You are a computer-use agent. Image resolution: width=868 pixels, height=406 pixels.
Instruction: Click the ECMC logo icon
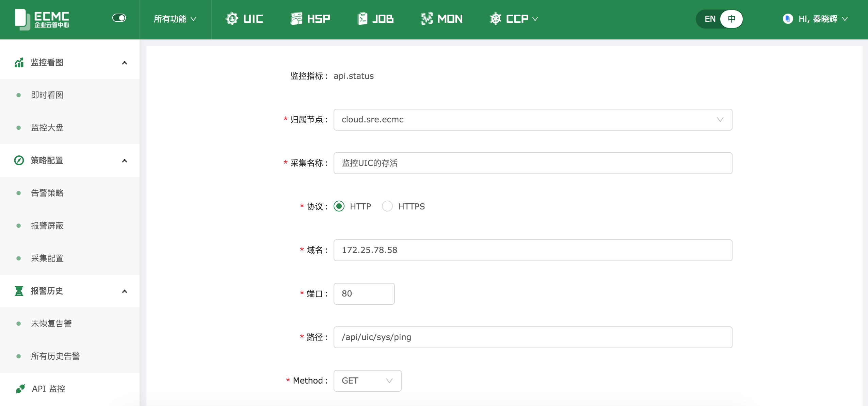(22, 19)
